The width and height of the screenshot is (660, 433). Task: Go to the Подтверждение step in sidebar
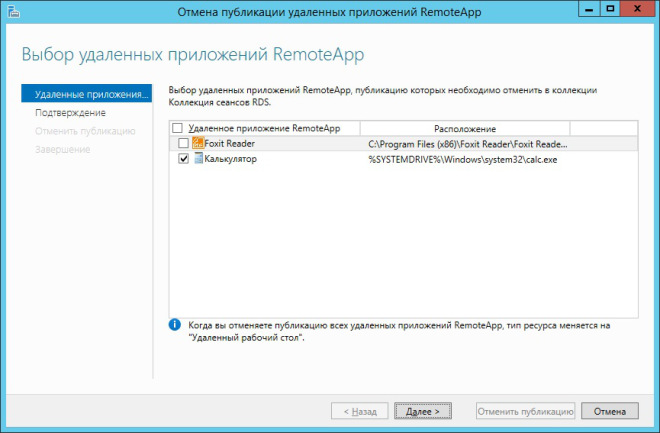pyautogui.click(x=70, y=113)
